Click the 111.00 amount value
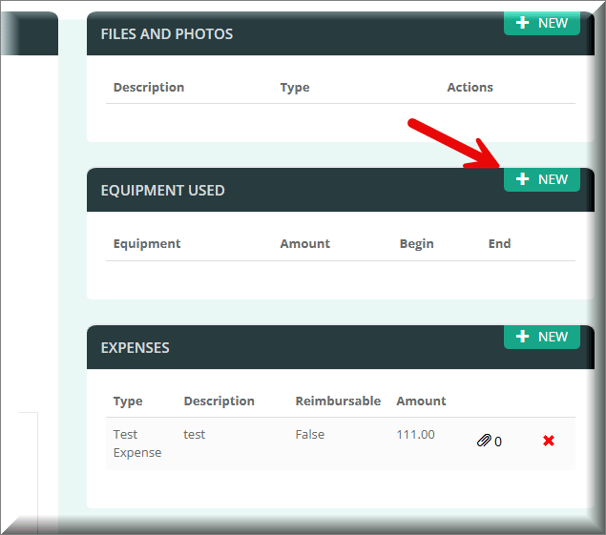 [415, 434]
